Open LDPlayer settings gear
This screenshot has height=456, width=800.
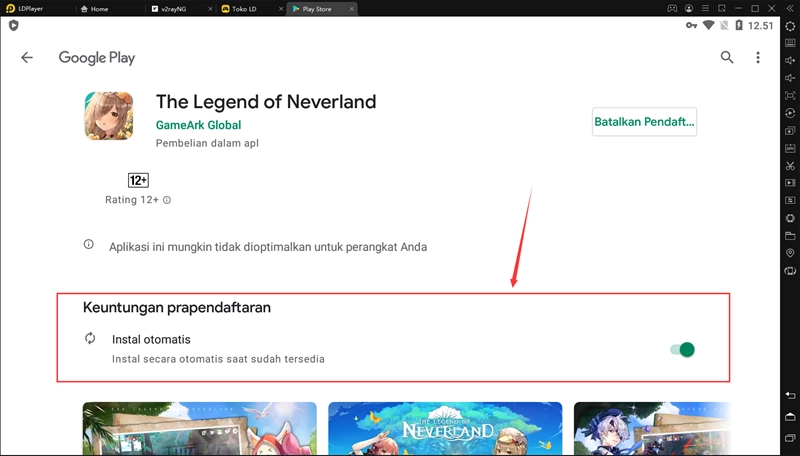click(x=790, y=27)
